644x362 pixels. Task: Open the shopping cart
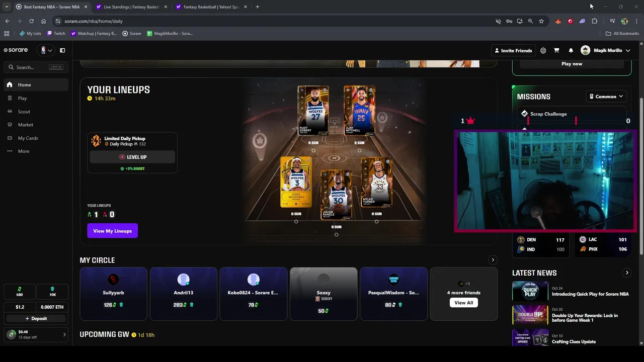(556, 50)
